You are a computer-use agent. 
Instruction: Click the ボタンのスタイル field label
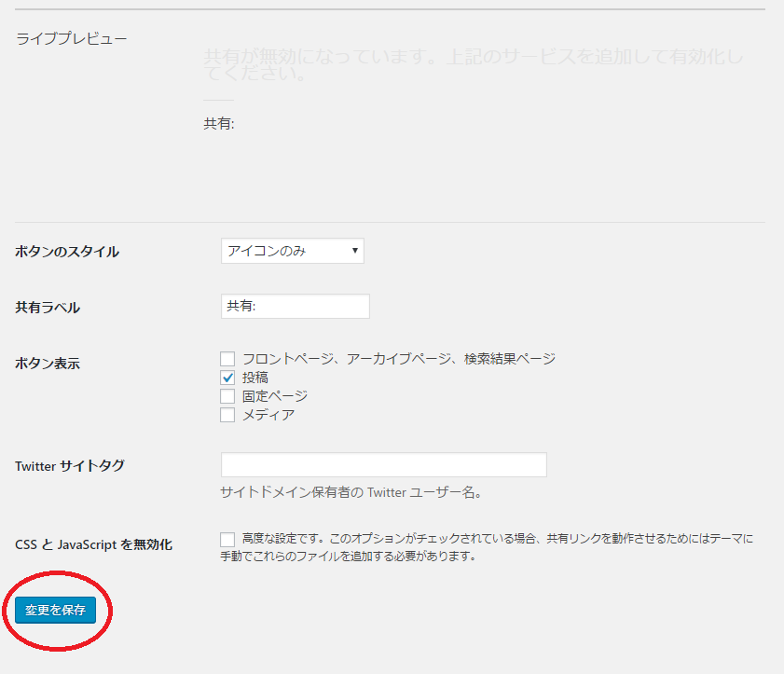click(x=67, y=252)
